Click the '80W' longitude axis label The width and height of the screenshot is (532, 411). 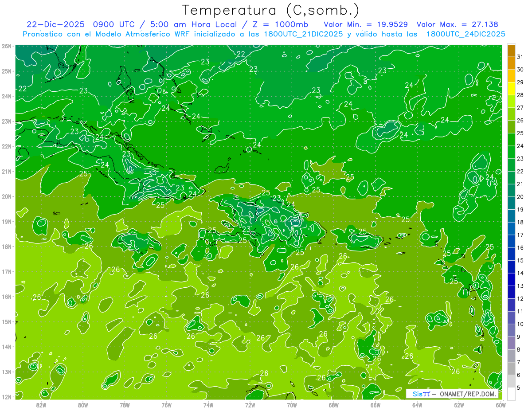click(82, 405)
